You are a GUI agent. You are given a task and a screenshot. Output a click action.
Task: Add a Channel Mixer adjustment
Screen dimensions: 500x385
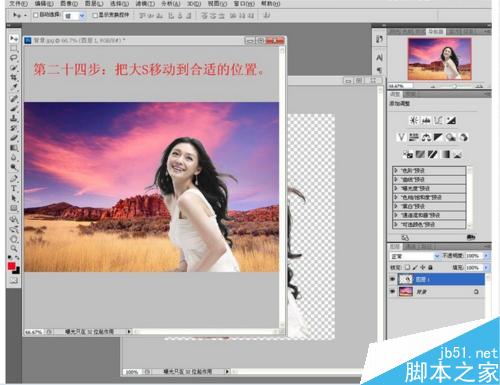463,137
